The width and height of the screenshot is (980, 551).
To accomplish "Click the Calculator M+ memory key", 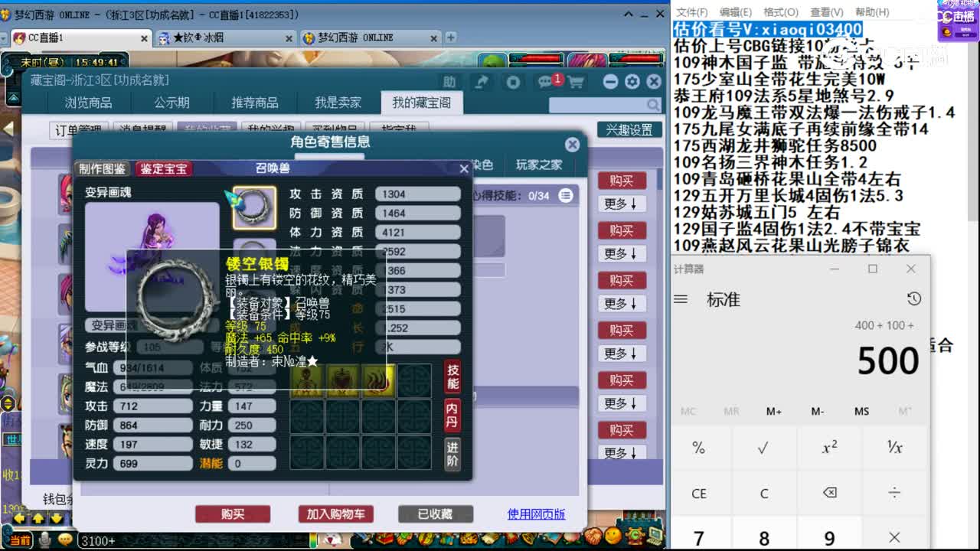I will click(774, 412).
